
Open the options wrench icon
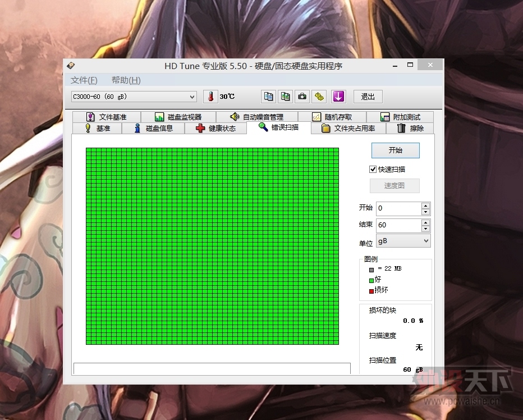click(x=319, y=97)
